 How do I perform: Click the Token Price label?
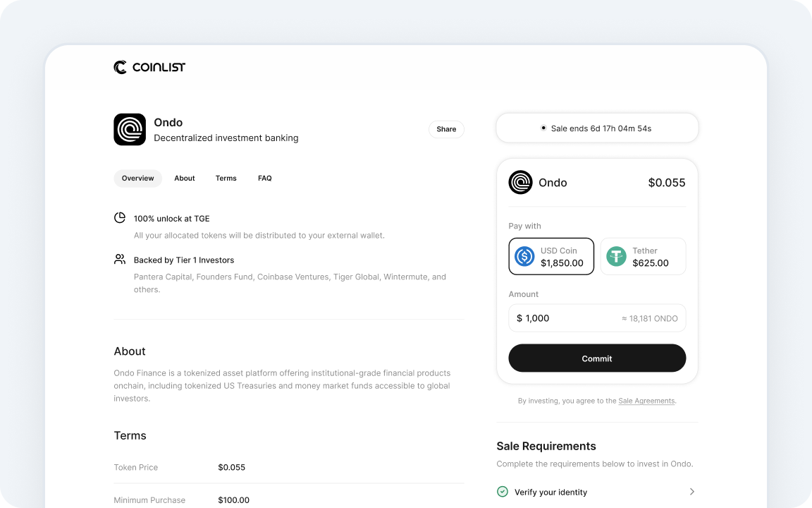[135, 467]
